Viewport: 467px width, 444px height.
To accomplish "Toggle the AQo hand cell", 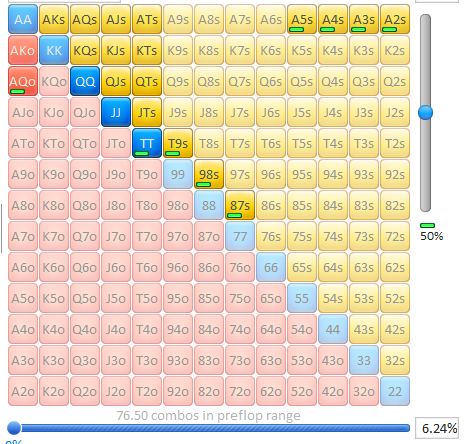I will (x=23, y=81).
